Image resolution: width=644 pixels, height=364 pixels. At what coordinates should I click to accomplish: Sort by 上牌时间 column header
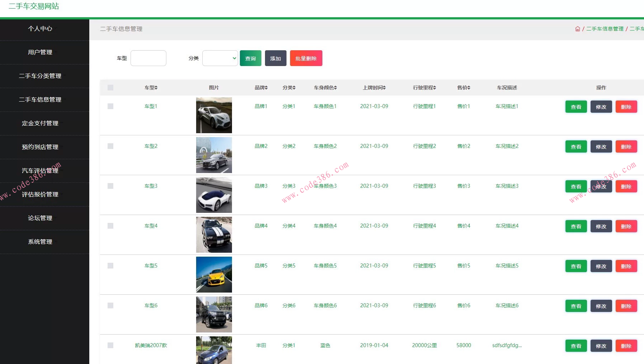(x=374, y=88)
